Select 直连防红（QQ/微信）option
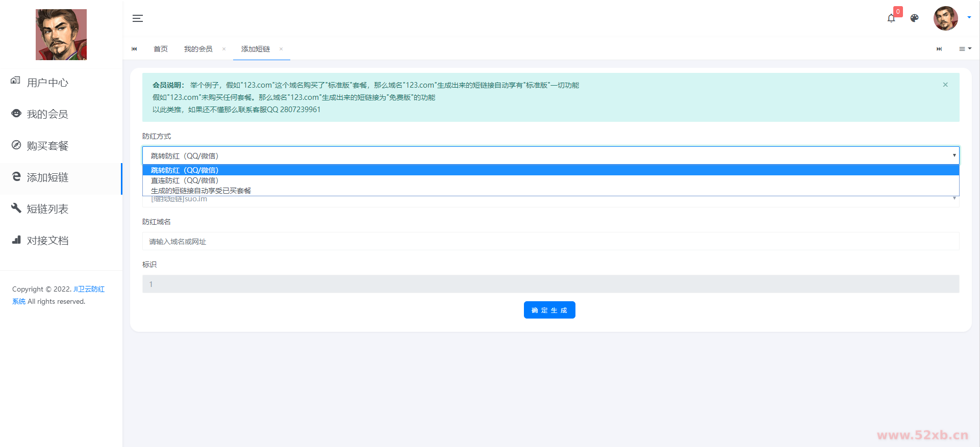 (185, 180)
